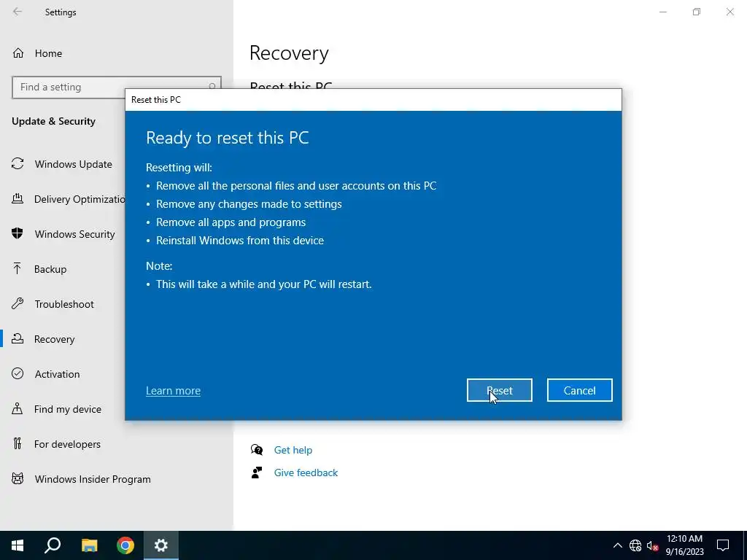747x560 pixels.
Task: Open network globe tray icon
Action: tap(635, 545)
